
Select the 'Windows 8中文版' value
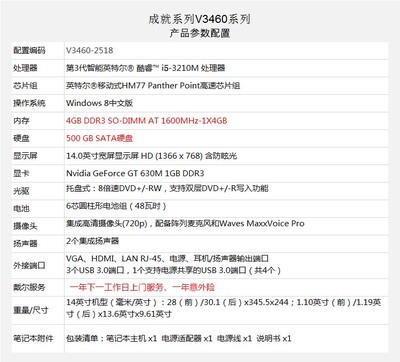(100, 103)
